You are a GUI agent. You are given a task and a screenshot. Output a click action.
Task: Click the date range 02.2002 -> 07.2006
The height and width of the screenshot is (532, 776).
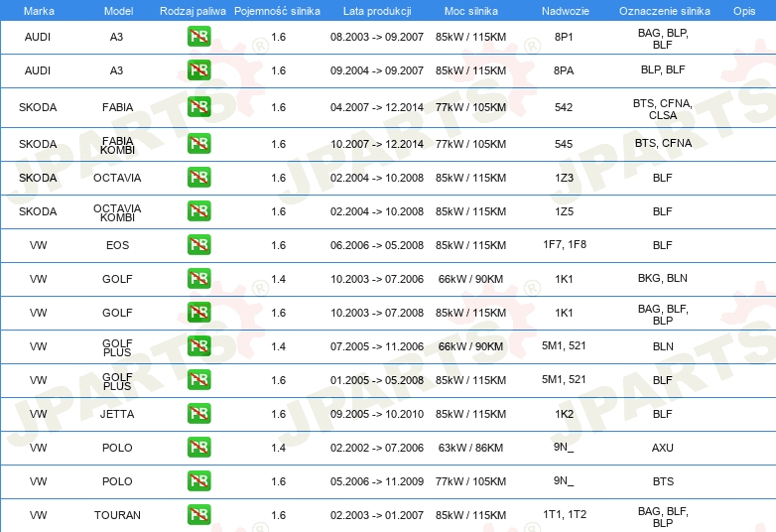377,448
